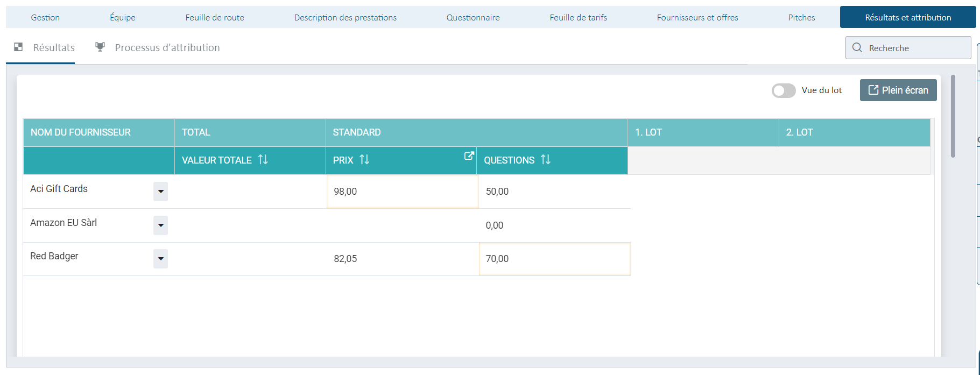Select Amazon EU Sàrl supplier name
This screenshot has height=375, width=980.
[64, 223]
